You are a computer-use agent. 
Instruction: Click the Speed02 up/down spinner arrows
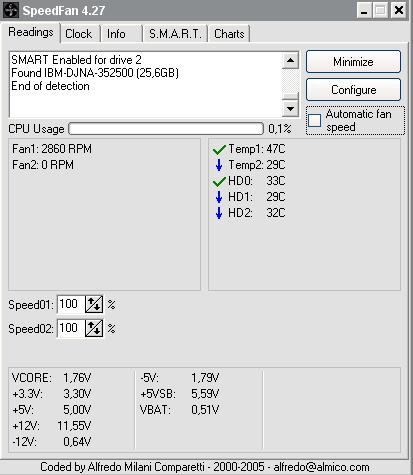(94, 328)
